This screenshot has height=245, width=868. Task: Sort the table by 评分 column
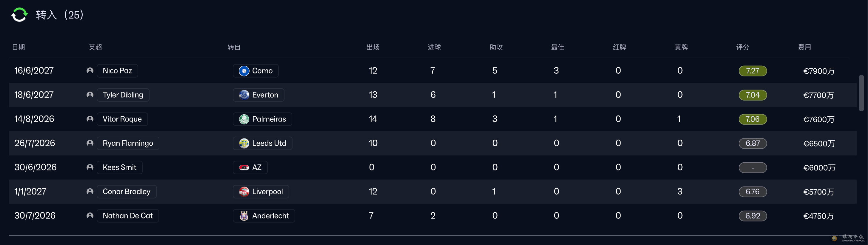[x=742, y=47]
